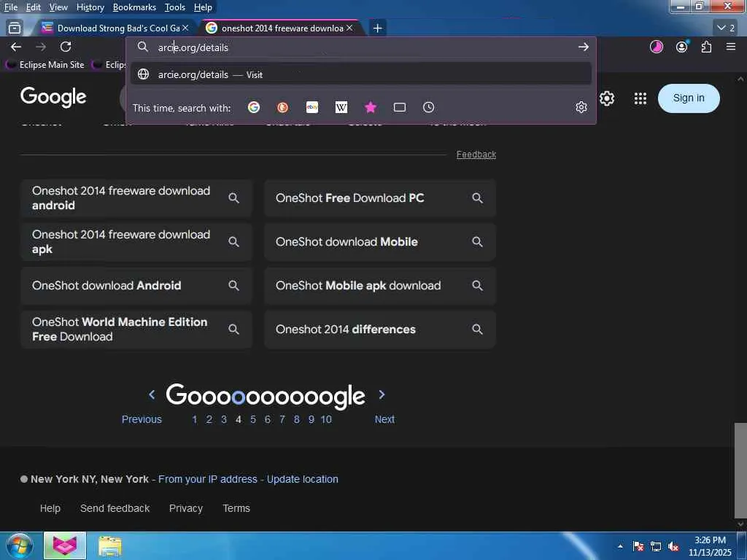The width and height of the screenshot is (747, 560).
Task: Click the muted volume tray icon
Action: tap(673, 546)
